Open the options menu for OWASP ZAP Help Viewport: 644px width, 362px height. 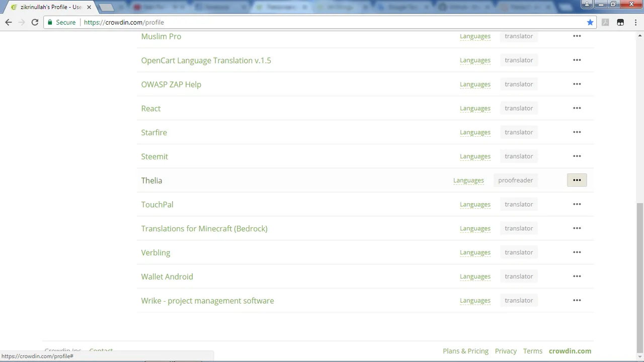[x=577, y=84]
